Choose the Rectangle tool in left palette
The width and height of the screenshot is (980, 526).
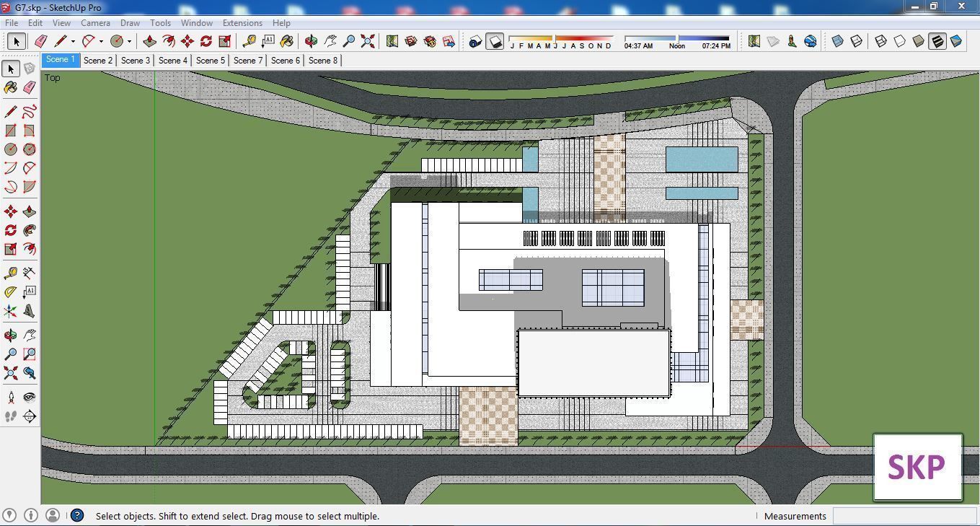tap(11, 131)
